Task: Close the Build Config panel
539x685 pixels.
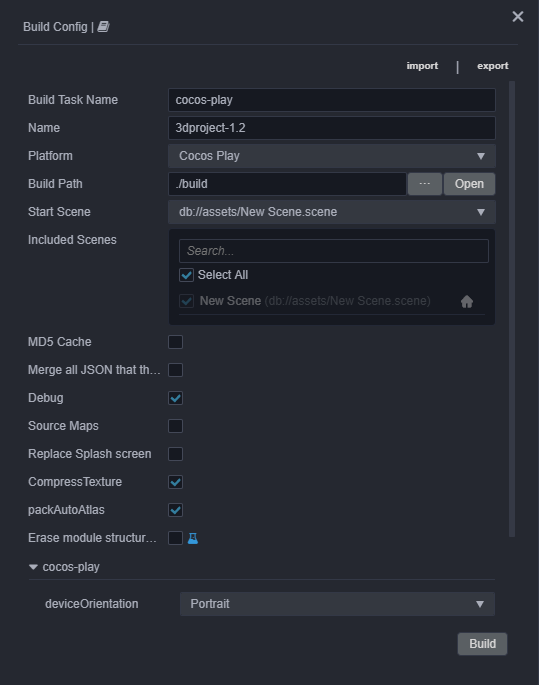Action: coord(518,17)
